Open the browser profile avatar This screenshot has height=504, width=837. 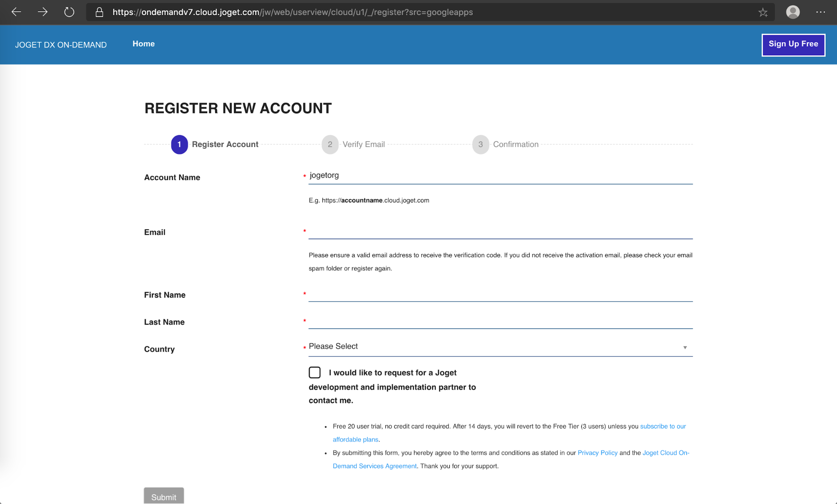(x=793, y=12)
